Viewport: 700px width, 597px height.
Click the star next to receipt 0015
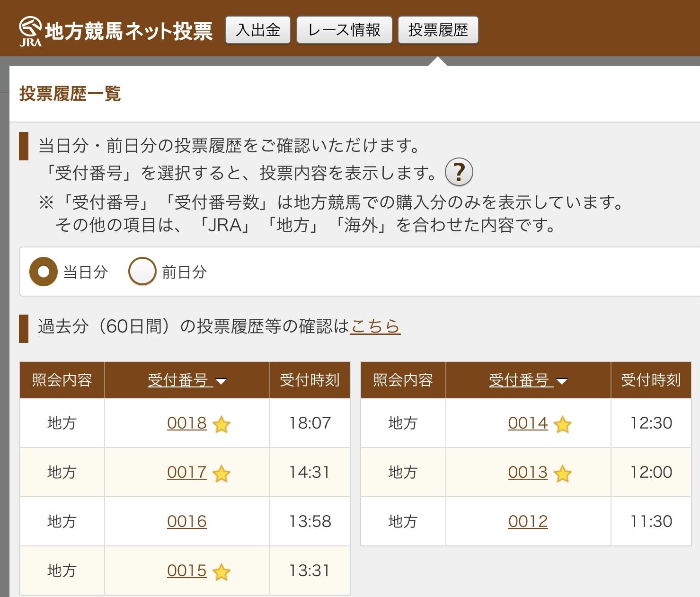tap(222, 572)
